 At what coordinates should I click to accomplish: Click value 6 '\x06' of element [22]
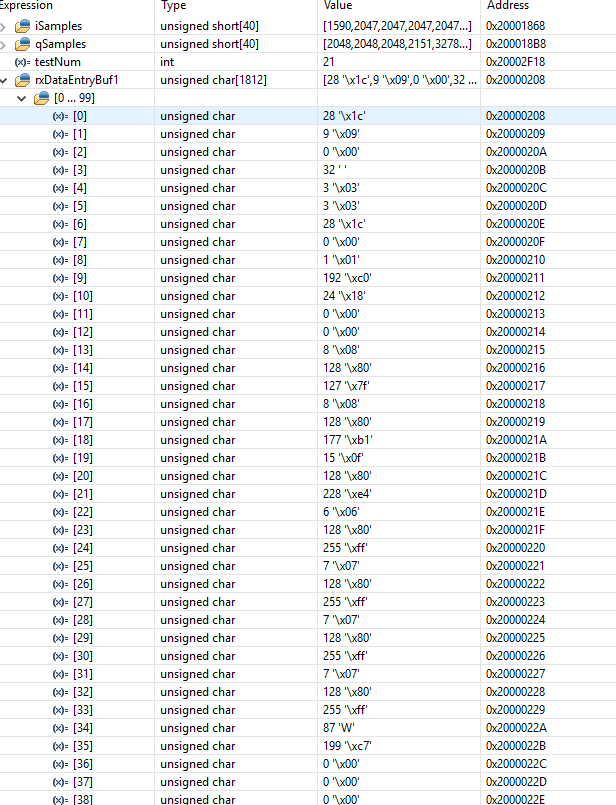[x=341, y=512]
